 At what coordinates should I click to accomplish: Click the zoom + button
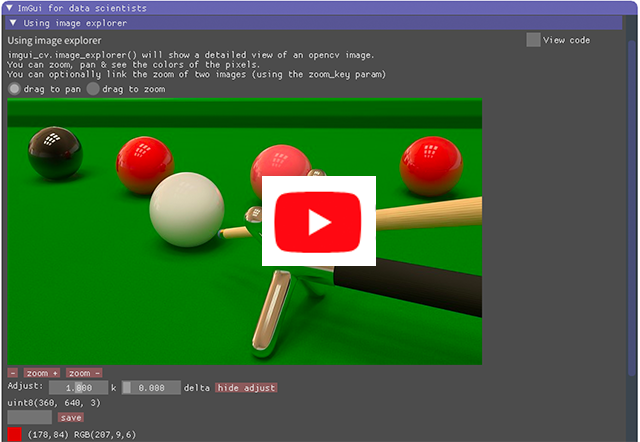[x=42, y=373]
